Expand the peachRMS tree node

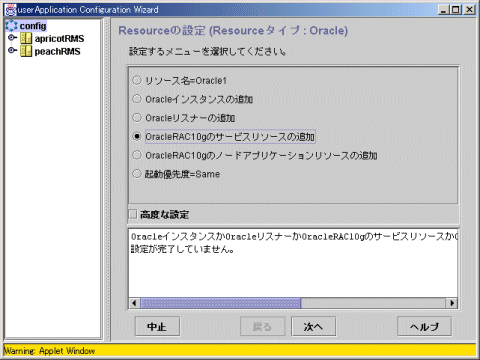12,50
